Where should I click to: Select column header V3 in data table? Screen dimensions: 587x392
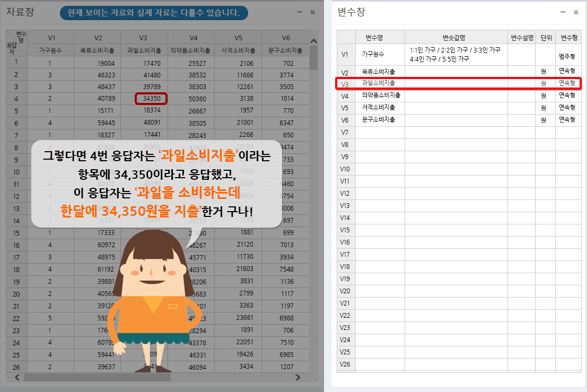tap(143, 38)
